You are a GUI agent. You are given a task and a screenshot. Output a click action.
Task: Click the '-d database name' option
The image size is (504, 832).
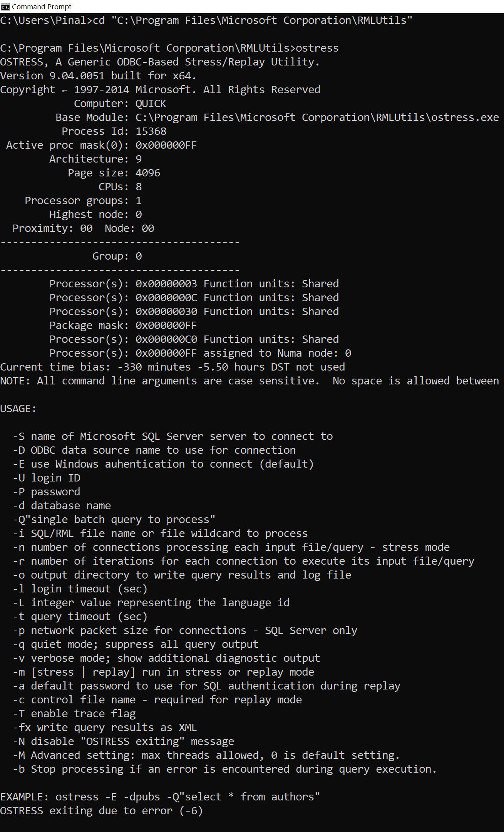coord(62,506)
